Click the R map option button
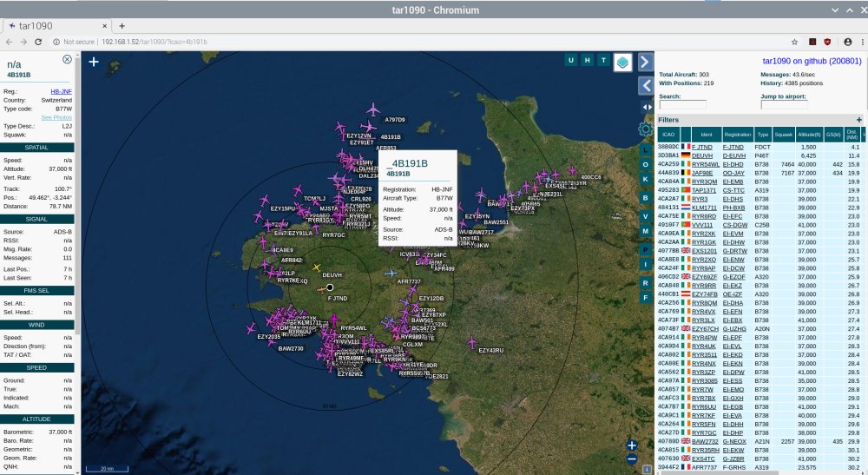 [646, 283]
